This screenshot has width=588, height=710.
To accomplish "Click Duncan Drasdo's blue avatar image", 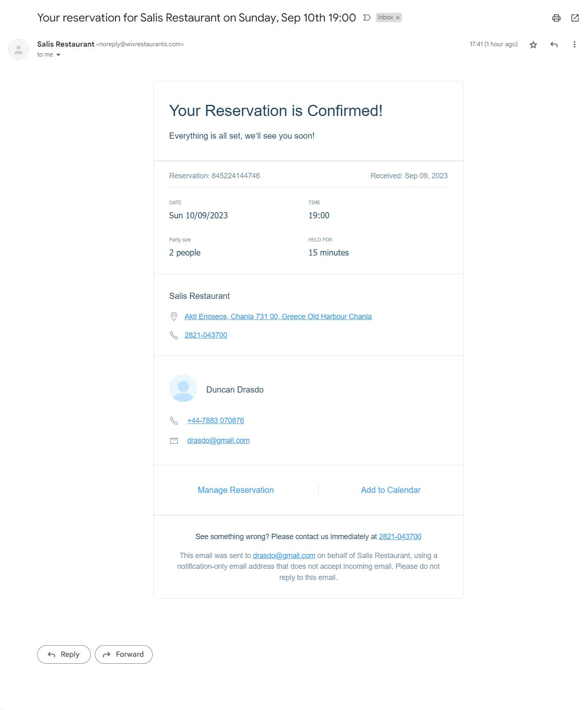I will click(x=183, y=388).
